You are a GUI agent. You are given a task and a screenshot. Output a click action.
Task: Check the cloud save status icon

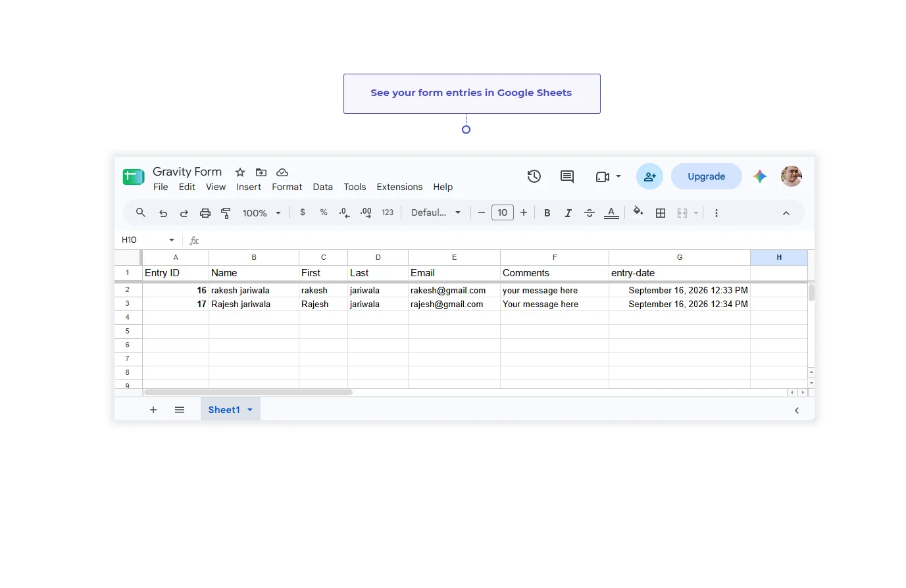coord(282,172)
